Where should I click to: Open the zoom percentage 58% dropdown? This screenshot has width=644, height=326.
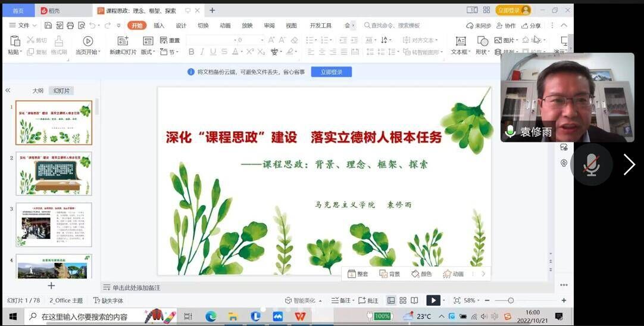(x=472, y=300)
